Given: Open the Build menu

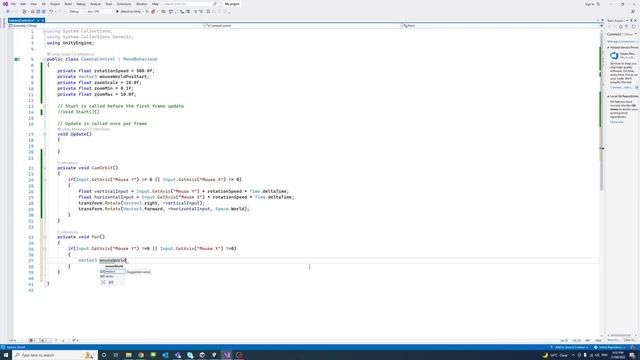Looking at the screenshot, I should tap(68, 4).
